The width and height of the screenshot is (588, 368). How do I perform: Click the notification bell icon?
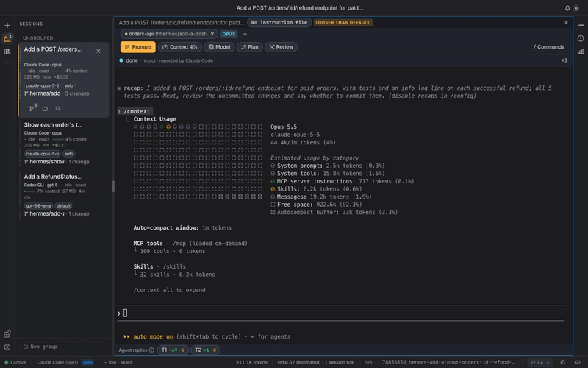click(x=567, y=8)
